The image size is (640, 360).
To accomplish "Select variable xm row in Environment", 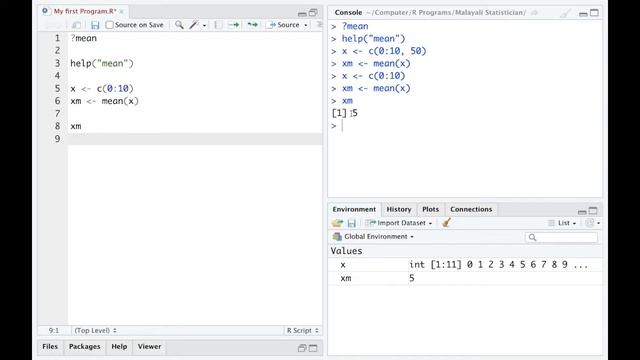I will [465, 278].
